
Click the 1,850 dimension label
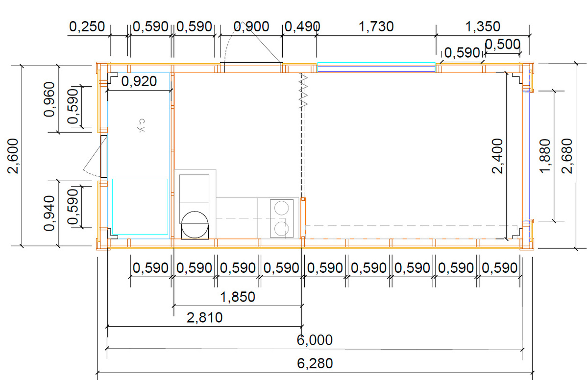(x=238, y=297)
